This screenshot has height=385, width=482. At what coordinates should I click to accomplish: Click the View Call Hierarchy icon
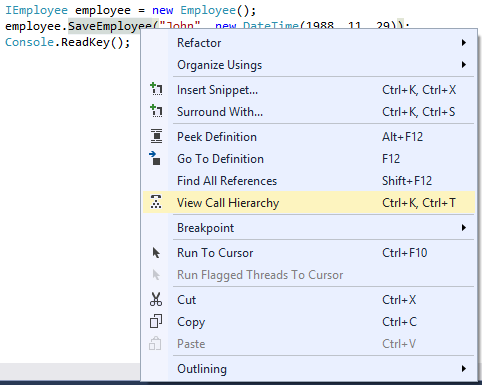coord(156,202)
